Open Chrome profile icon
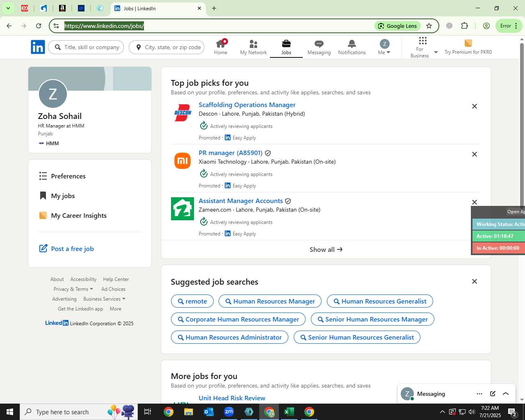The height and width of the screenshot is (420, 525). coord(486,26)
